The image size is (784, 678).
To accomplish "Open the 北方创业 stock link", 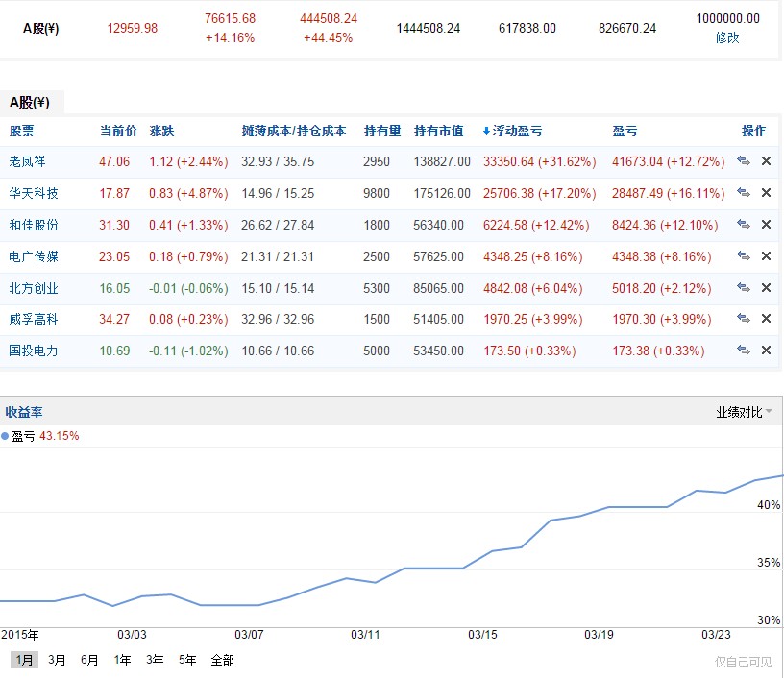I will click(34, 288).
